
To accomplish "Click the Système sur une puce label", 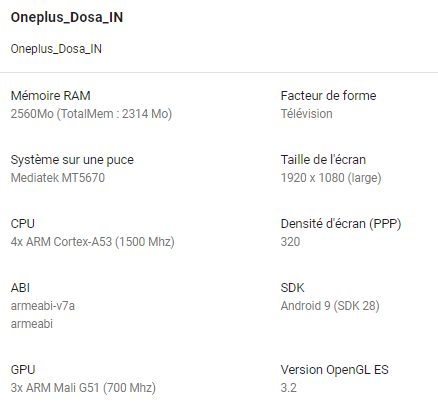I will 72,160.
